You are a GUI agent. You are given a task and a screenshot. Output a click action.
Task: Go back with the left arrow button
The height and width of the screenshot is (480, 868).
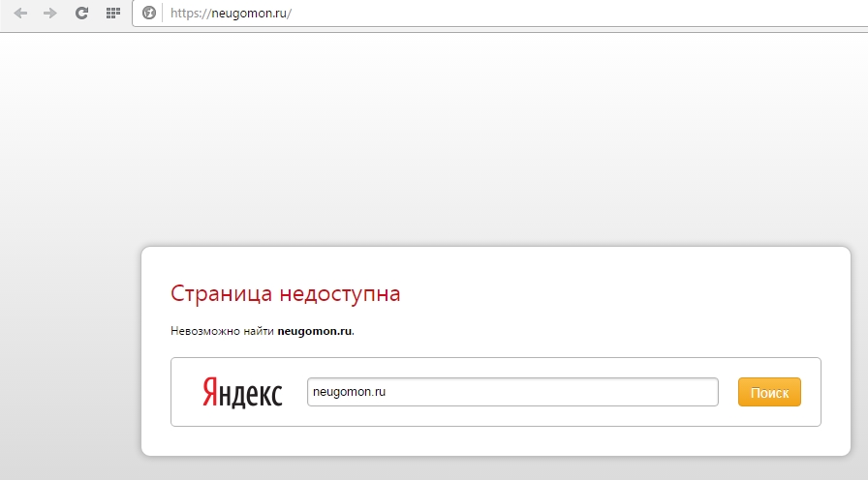tap(20, 13)
